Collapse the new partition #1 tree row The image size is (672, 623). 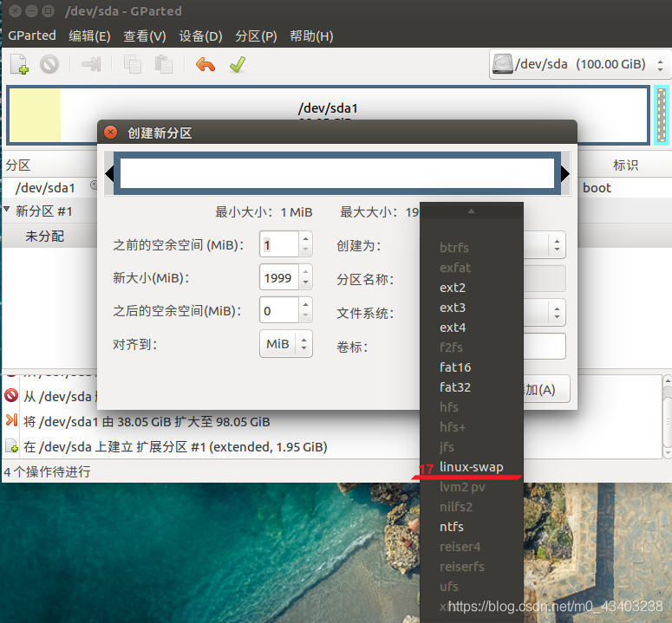pyautogui.click(x=7, y=211)
